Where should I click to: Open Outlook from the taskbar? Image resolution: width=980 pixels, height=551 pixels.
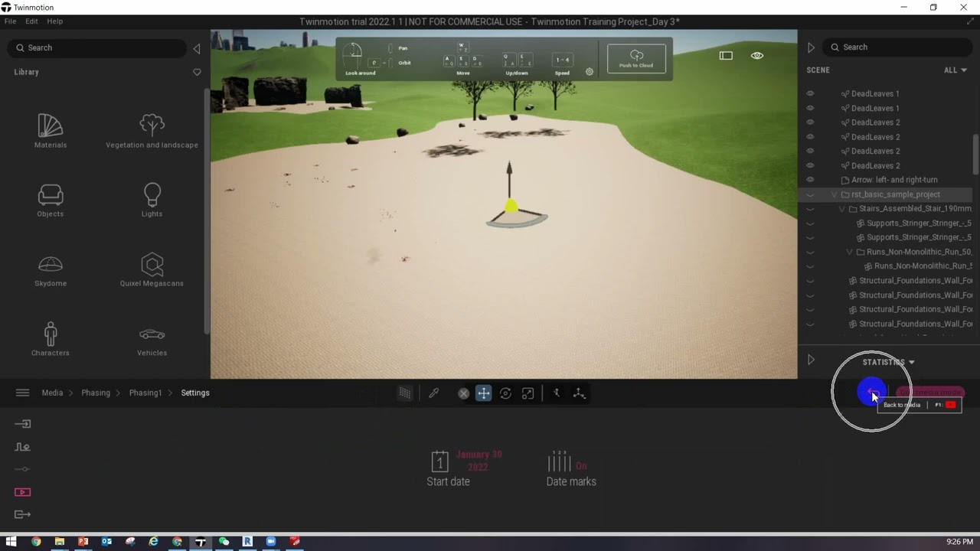tap(106, 541)
